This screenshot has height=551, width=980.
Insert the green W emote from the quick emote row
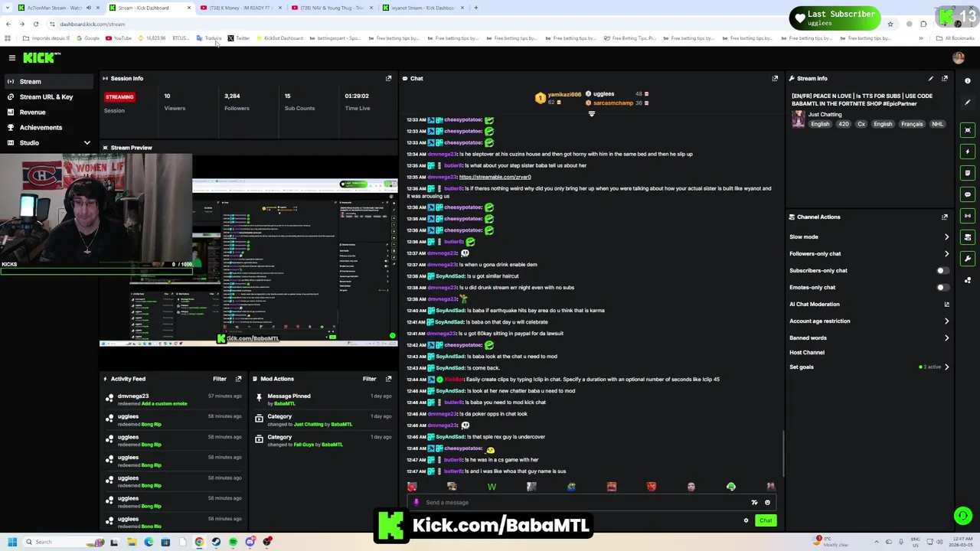[492, 487]
